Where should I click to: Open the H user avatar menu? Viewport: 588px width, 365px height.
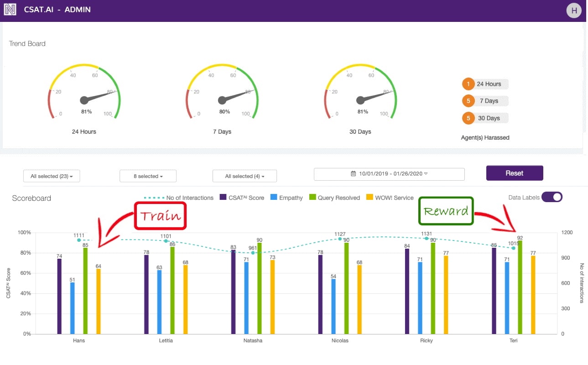click(574, 10)
